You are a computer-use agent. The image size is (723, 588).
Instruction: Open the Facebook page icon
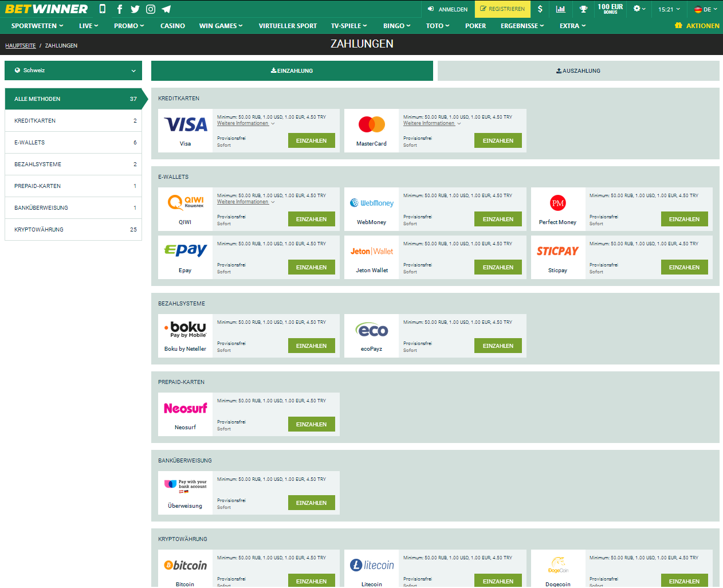coord(120,9)
